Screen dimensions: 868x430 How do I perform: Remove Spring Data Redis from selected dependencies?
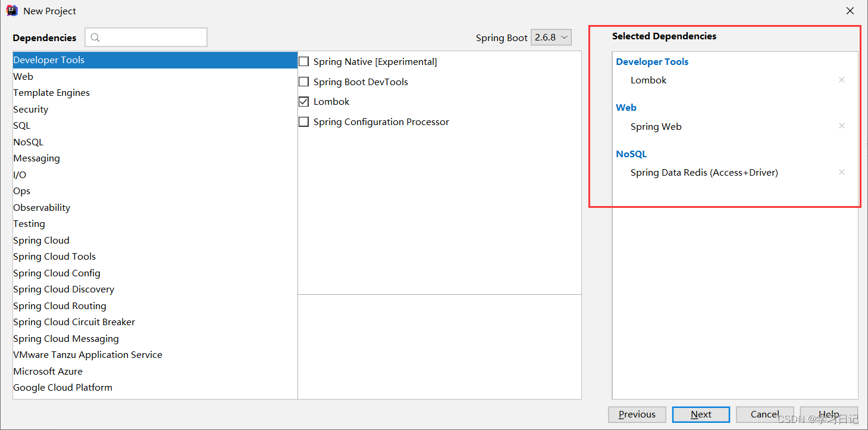coord(841,172)
